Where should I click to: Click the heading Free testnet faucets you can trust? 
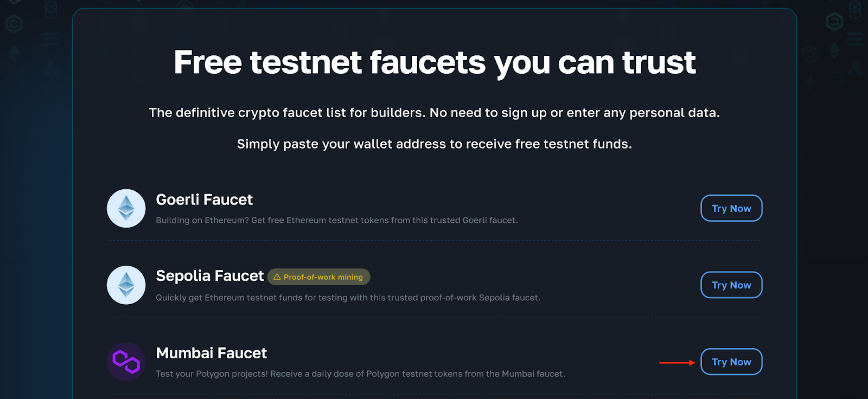coord(433,62)
